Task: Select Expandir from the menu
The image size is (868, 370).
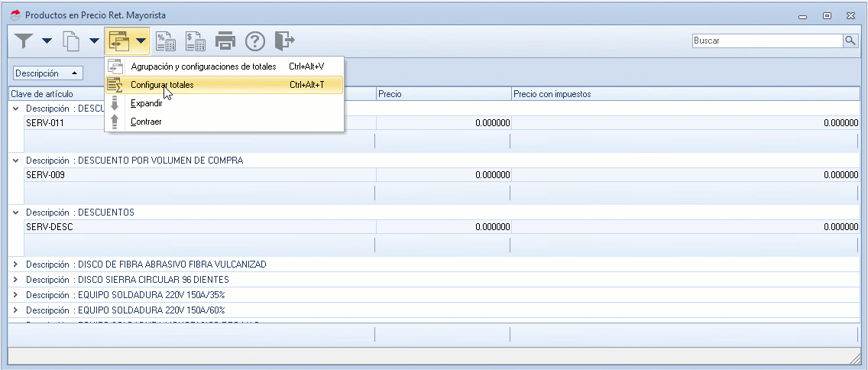Action: [x=146, y=103]
